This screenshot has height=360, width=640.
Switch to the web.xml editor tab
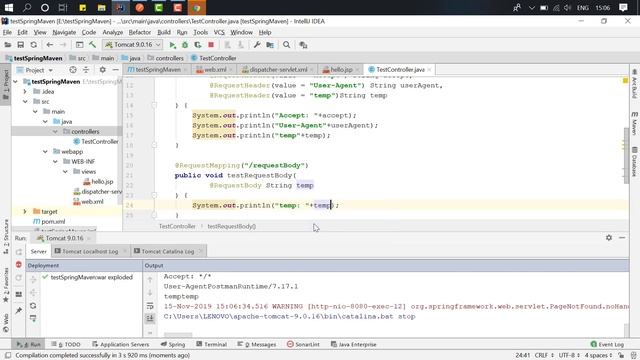click(215, 70)
